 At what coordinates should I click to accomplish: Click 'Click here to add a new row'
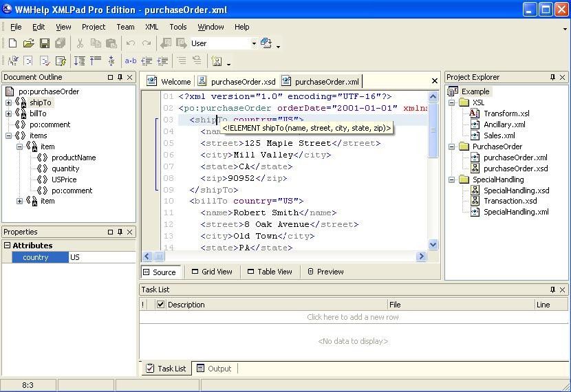click(x=353, y=317)
